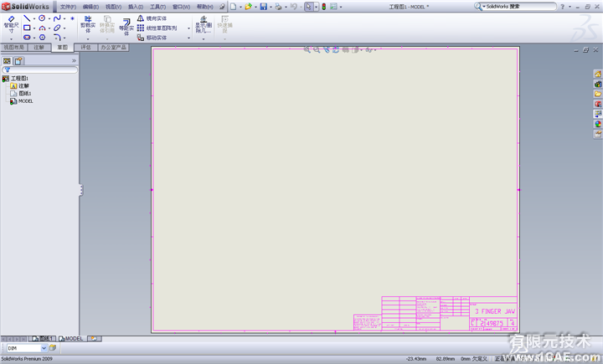The image size is (603, 364).
Task: Select the Point sketch tool
Action: [72, 18]
